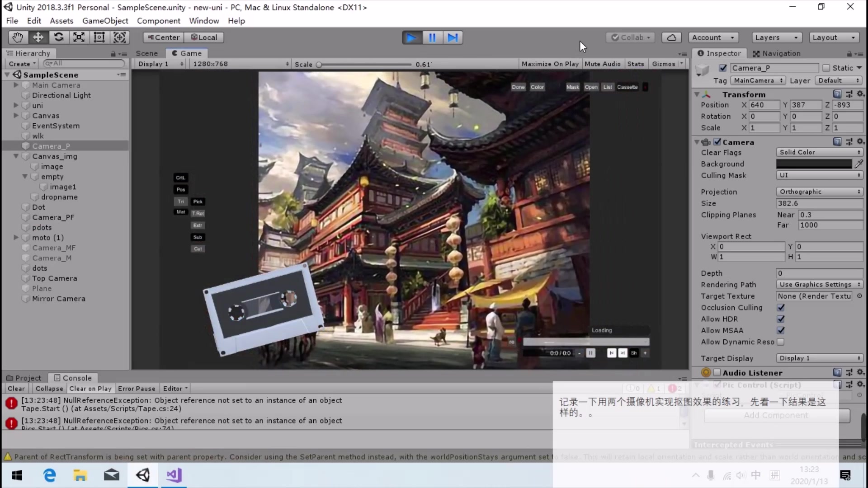The width and height of the screenshot is (868, 488).
Task: Toggle the Static checkbox
Action: [x=826, y=68]
